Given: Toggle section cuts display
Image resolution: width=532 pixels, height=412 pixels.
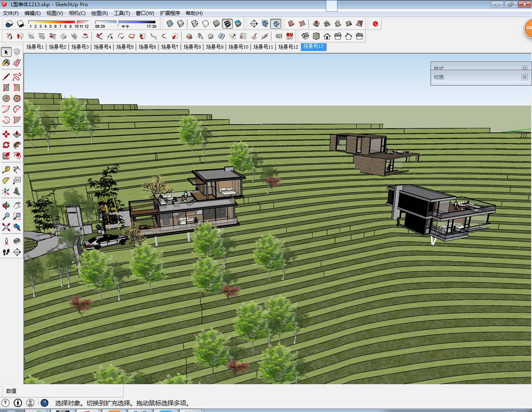Looking at the screenshot, I should click(x=276, y=24).
